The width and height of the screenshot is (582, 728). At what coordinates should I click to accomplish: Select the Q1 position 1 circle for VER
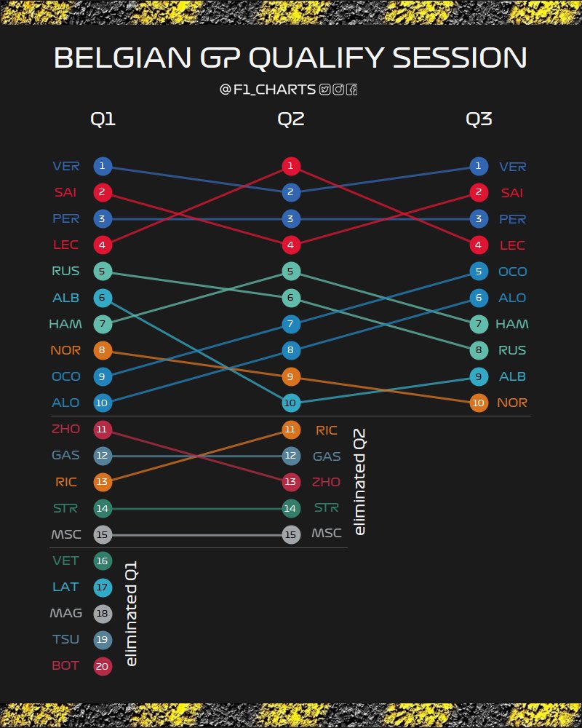[x=103, y=166]
